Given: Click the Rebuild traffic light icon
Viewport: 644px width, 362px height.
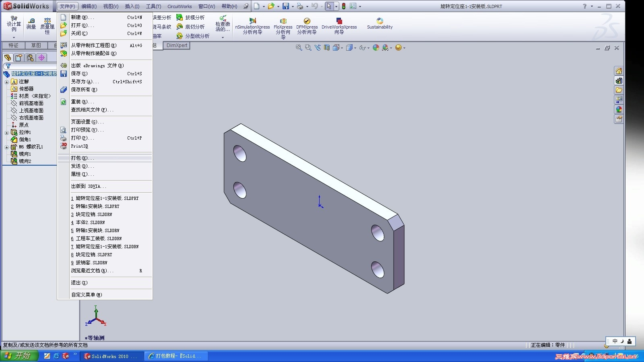Looking at the screenshot, I should click(344, 6).
